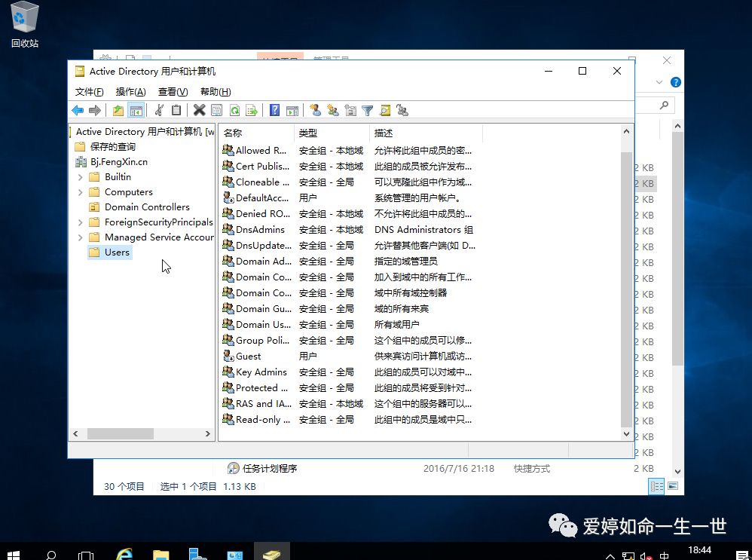
Task: Open the 帮助(H) menu
Action: click(216, 92)
